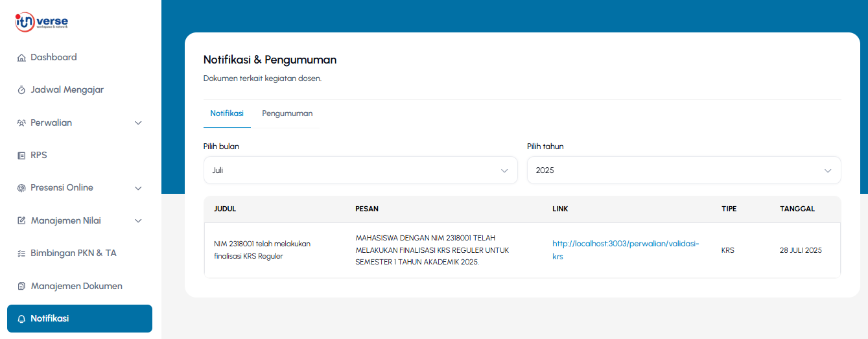Click the Notifikasi bell icon
This screenshot has width=868, height=339.
pos(21,319)
